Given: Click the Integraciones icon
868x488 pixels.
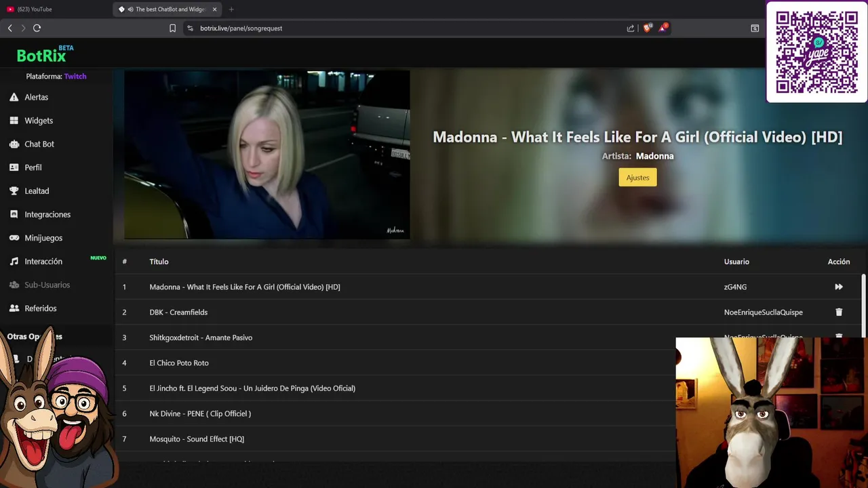Looking at the screenshot, I should 14,214.
